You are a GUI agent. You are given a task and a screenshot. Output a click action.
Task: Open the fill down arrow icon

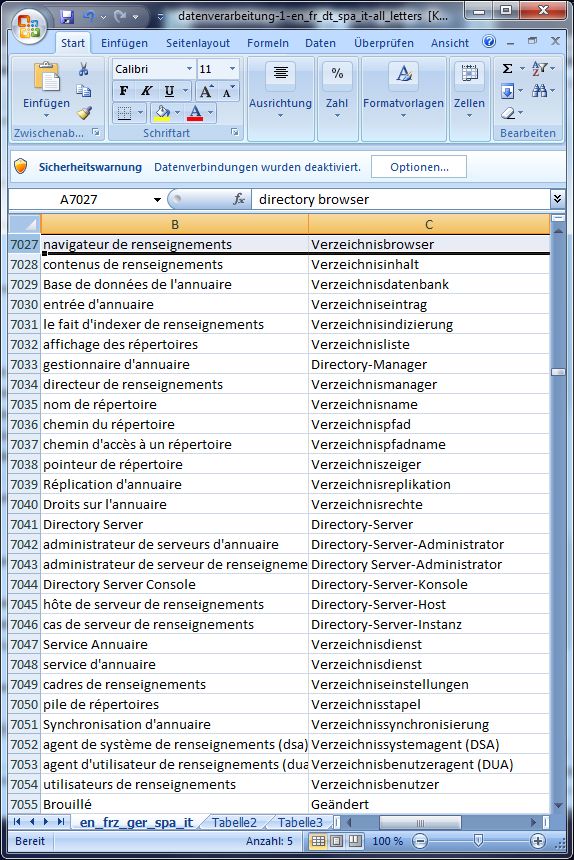(508, 91)
